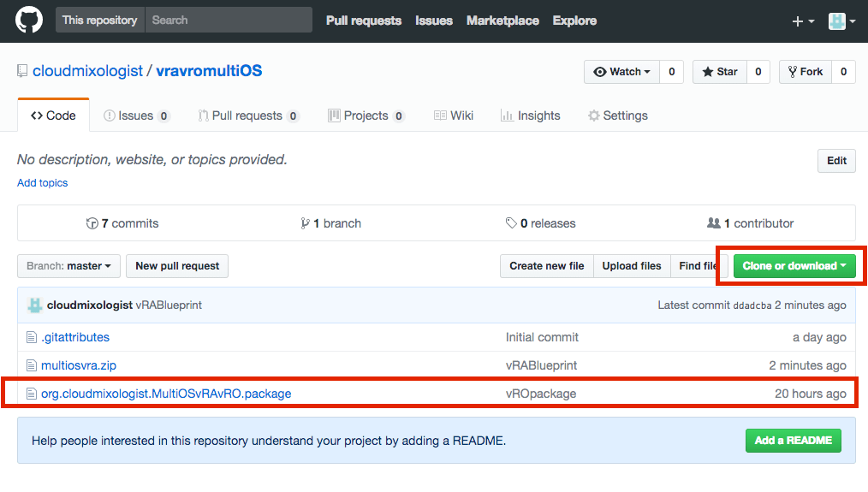868x492 pixels.
Task: Click the repository book icon beside cloudmixologist
Action: pos(22,71)
